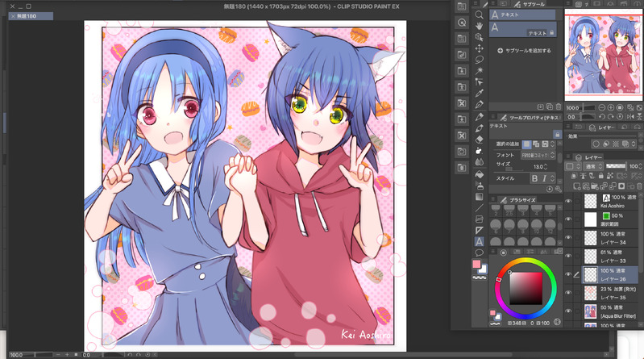Expand the スタイル style options arrow
644x359 pixels.
pos(552,178)
